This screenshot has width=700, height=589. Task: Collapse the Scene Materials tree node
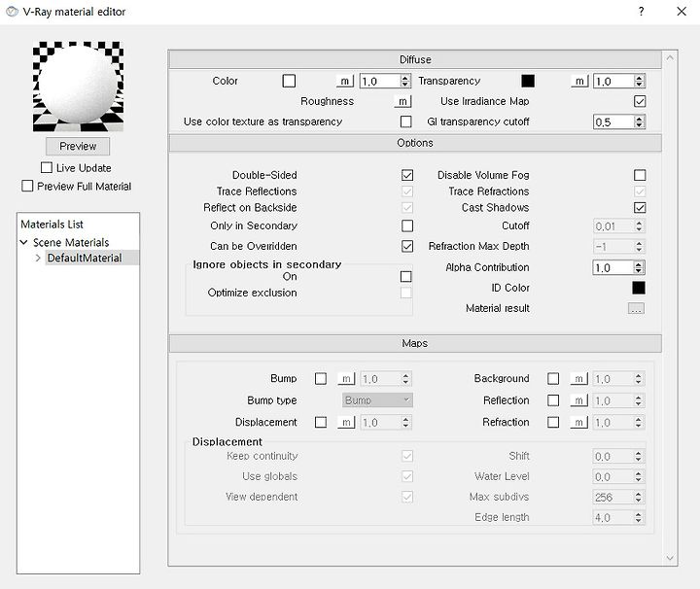[x=24, y=242]
